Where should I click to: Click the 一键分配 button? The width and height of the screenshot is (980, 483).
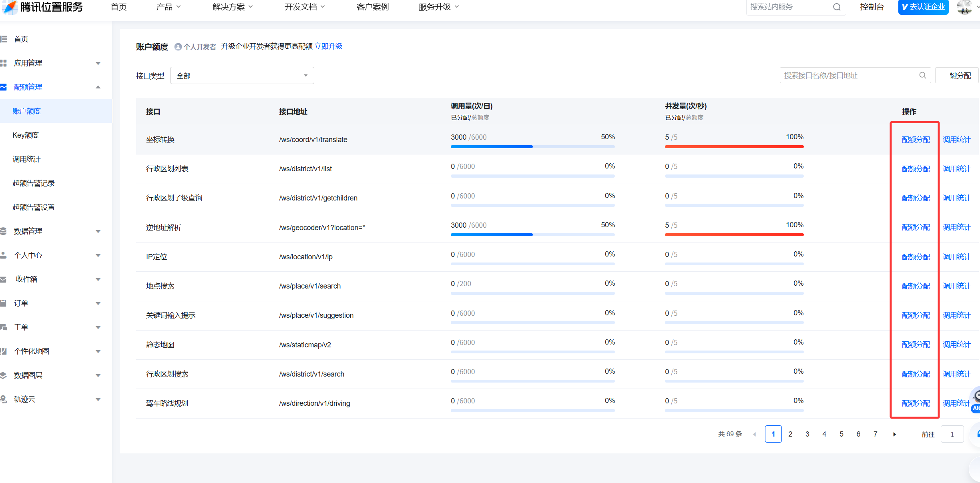tap(956, 75)
